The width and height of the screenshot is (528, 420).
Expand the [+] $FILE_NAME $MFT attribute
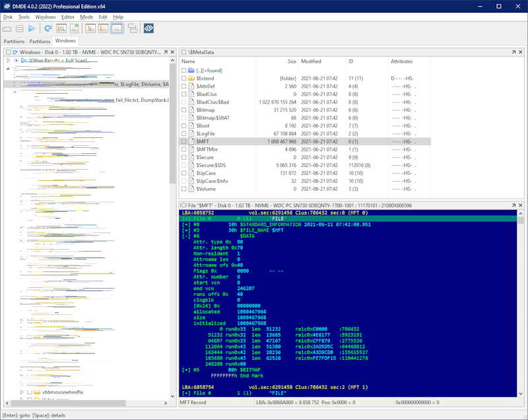186,230
